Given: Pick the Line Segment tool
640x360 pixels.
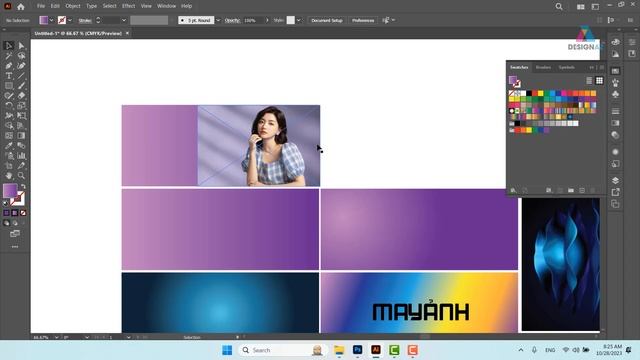Looking at the screenshot, I should point(21,76).
